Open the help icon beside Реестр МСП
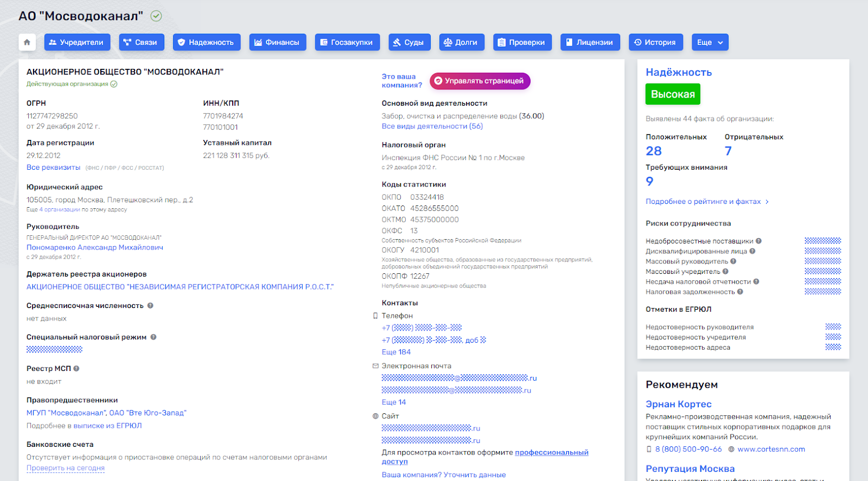The height and width of the screenshot is (481, 868). (x=76, y=369)
